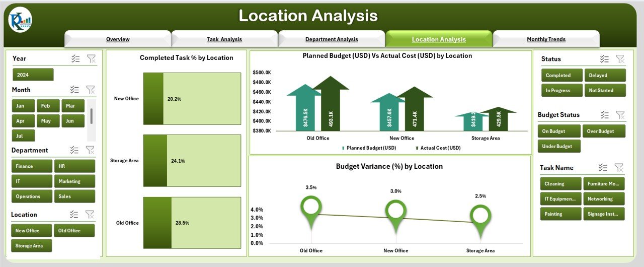
Task: Click the company logo in header
Action: (20, 21)
